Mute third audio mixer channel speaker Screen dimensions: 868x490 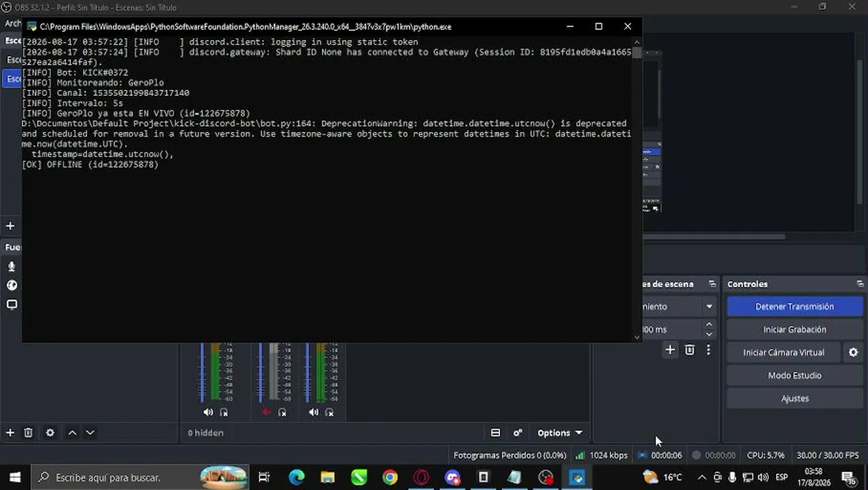click(x=314, y=412)
